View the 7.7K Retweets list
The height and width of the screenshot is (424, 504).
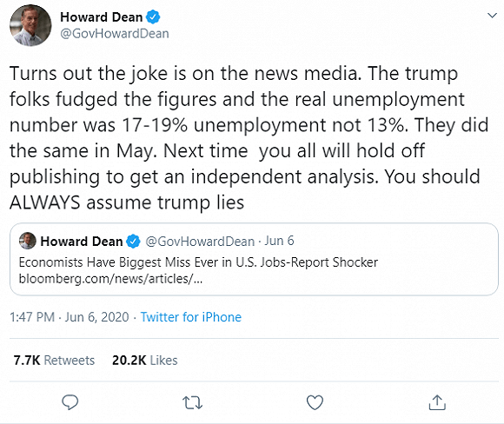[x=54, y=361]
